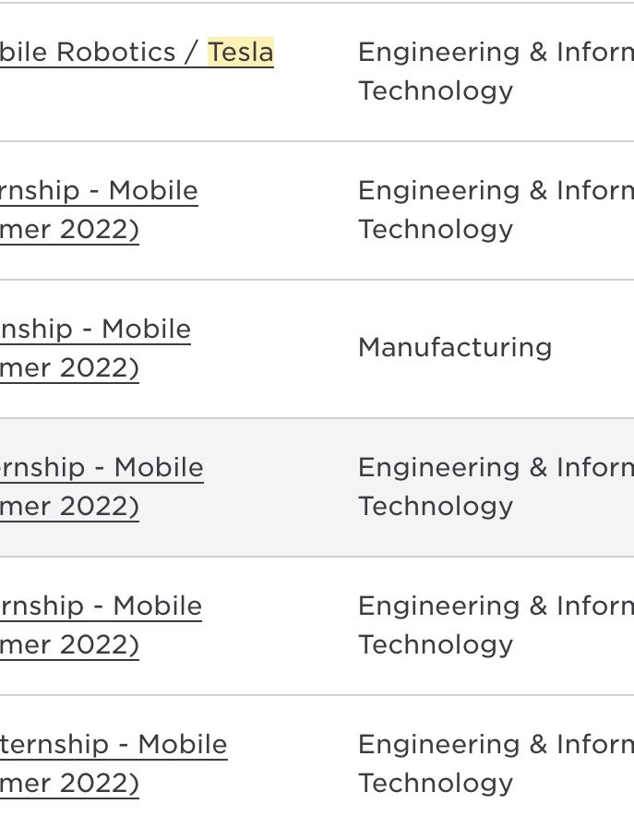The width and height of the screenshot is (634, 840).
Task: Click the "mer 2022)" link text beside Manufacturing
Action: (x=69, y=368)
